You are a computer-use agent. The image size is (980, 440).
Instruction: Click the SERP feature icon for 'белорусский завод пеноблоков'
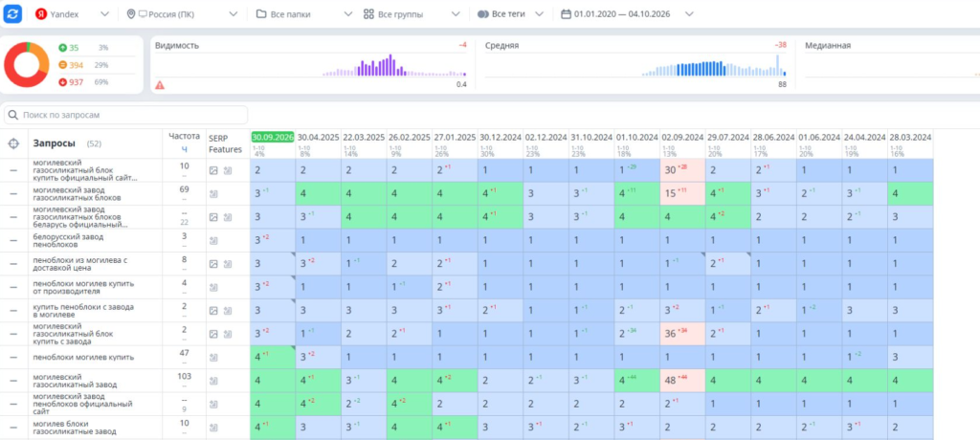(213, 241)
